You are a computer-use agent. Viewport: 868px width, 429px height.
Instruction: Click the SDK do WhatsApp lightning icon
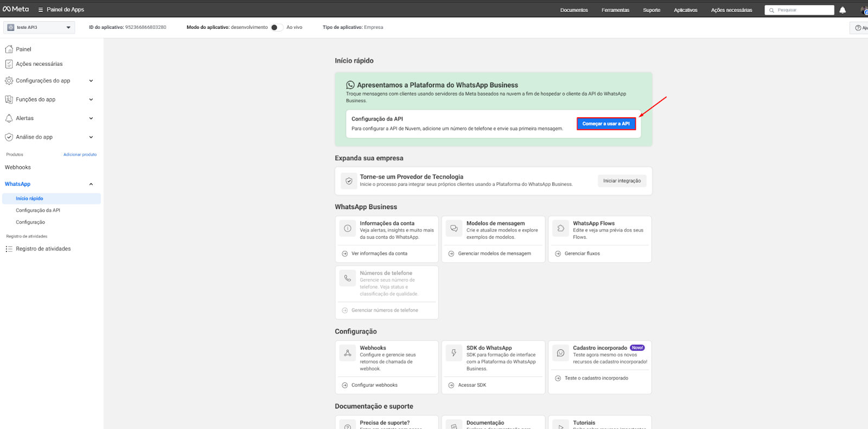[454, 353]
